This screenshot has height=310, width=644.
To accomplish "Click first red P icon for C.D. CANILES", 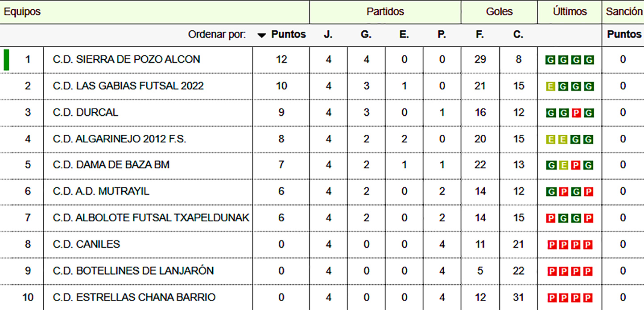I will tap(551, 245).
